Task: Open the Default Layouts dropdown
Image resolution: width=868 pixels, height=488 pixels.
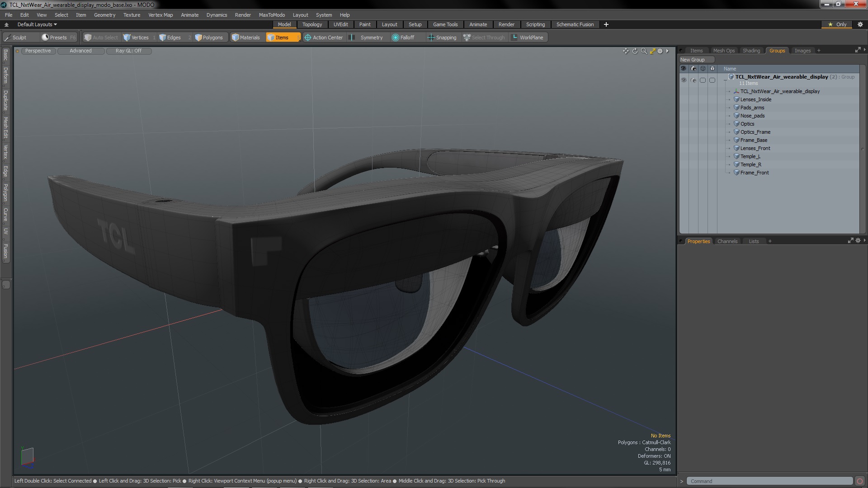Action: (37, 24)
